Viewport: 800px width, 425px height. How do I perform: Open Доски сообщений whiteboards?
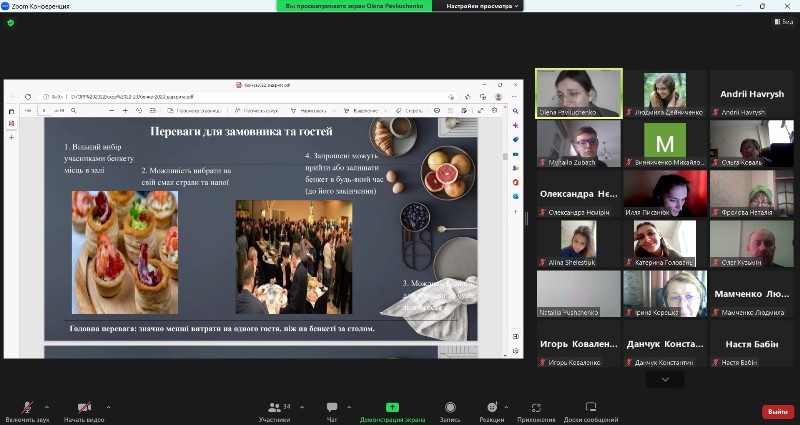(x=590, y=409)
